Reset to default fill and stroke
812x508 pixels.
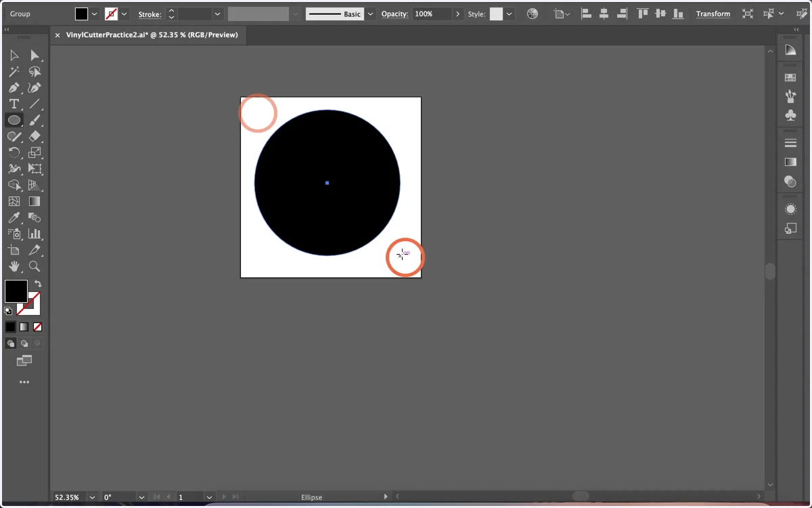[x=8, y=311]
